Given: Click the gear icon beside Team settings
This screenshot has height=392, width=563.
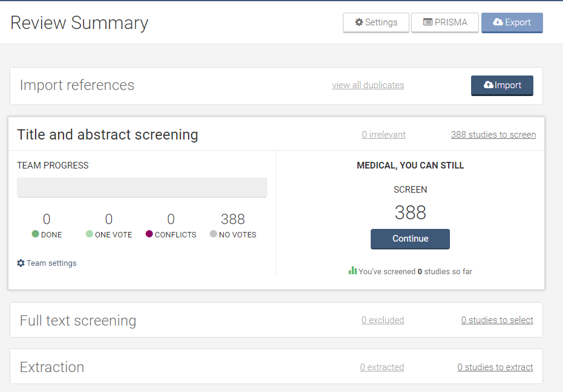Looking at the screenshot, I should click(21, 263).
